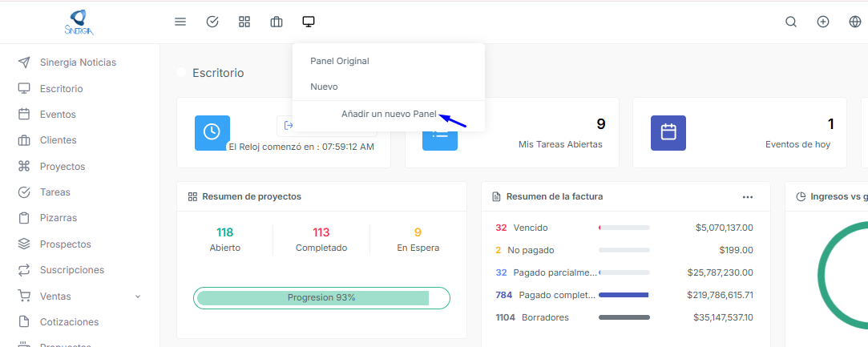Click the Pagado completo progress bar

624,295
